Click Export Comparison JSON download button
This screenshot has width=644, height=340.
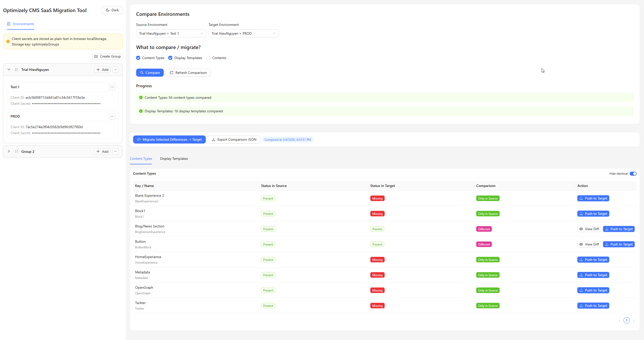tap(234, 139)
